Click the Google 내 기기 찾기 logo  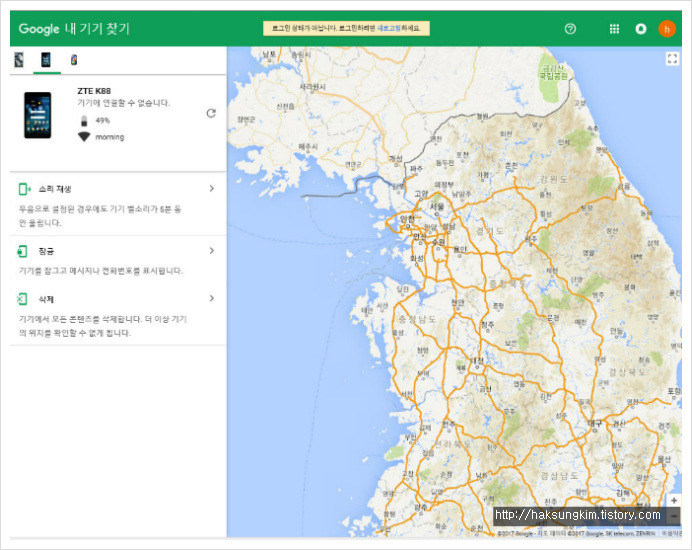click(74, 29)
